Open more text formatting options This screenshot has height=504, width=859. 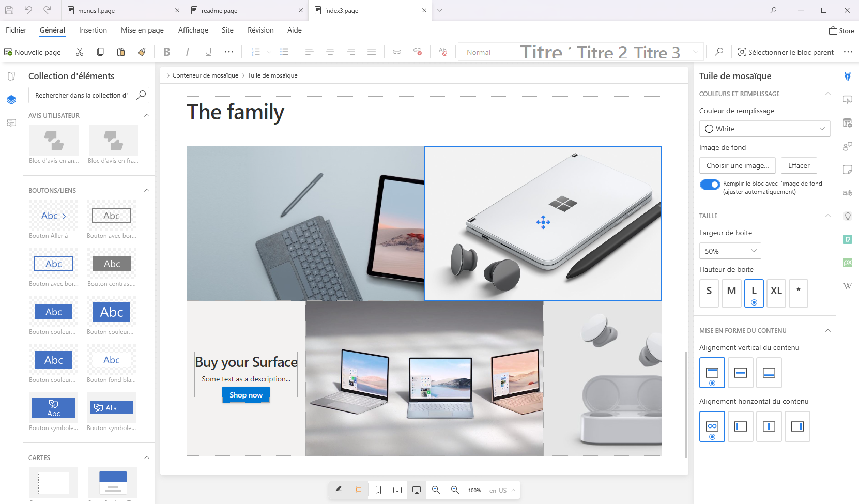click(x=229, y=52)
